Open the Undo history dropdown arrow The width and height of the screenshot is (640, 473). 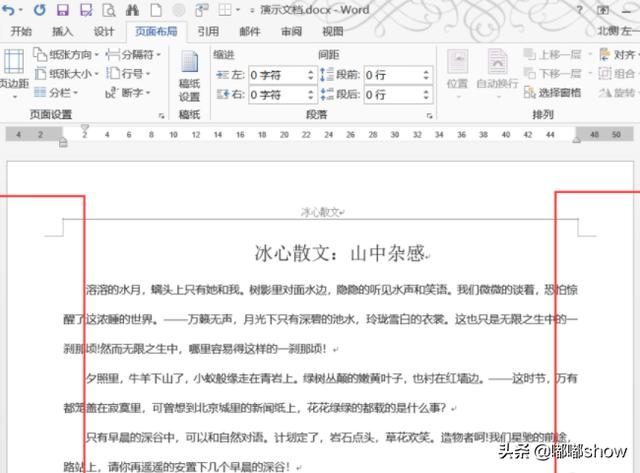[x=21, y=10]
